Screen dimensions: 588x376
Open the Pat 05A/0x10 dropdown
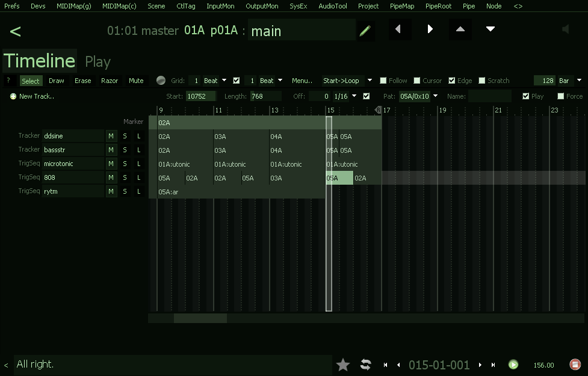coord(435,96)
